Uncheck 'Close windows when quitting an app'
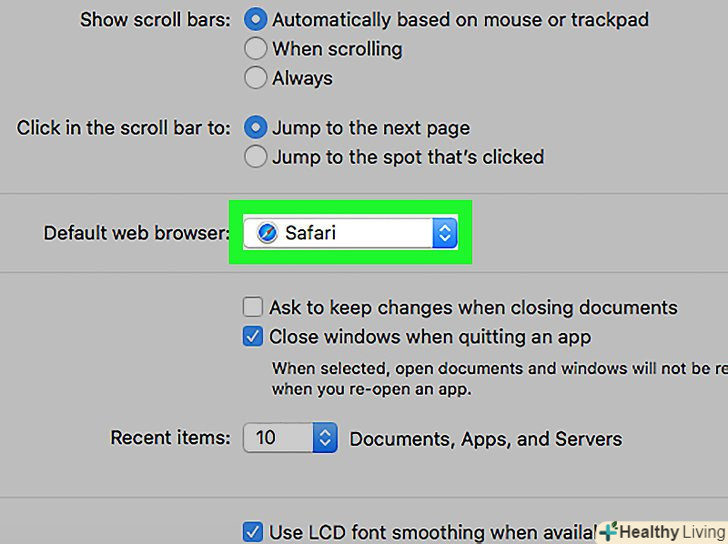 coord(254,336)
